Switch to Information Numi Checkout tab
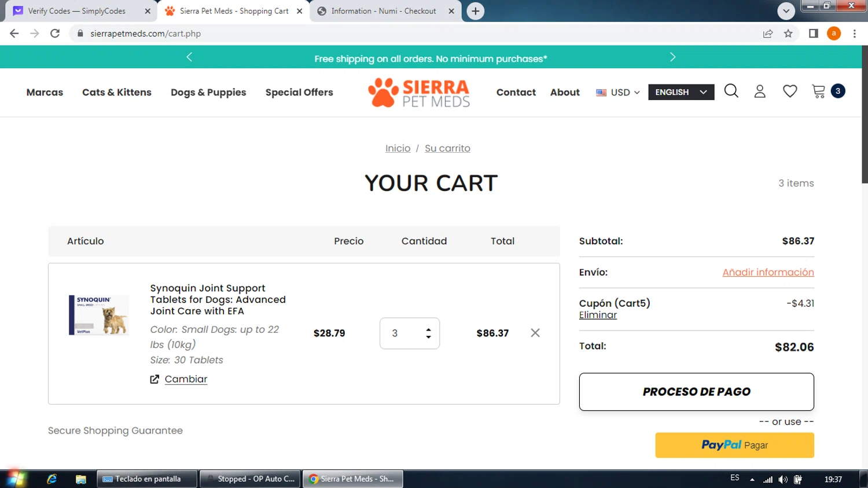 (x=384, y=11)
